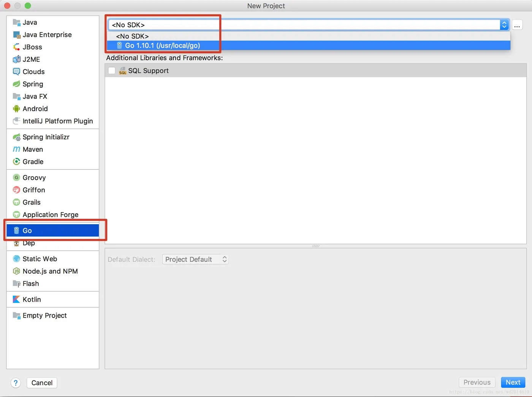
Task: Click the Clouds icon
Action: [16, 72]
